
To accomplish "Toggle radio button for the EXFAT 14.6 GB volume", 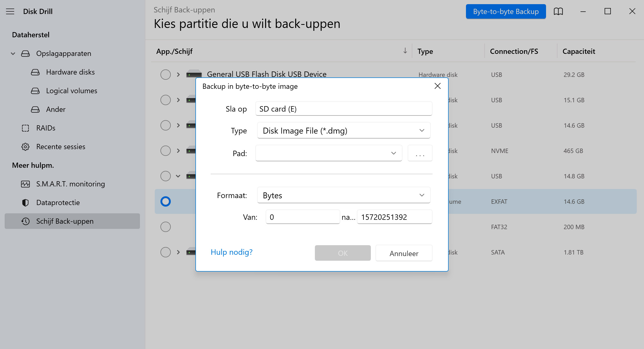I will coord(166,201).
